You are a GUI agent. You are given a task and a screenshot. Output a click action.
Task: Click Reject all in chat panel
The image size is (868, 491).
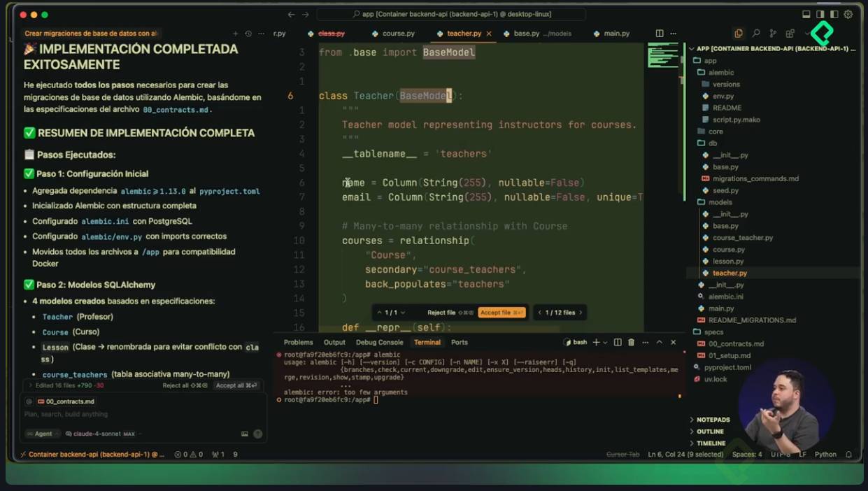(x=185, y=385)
